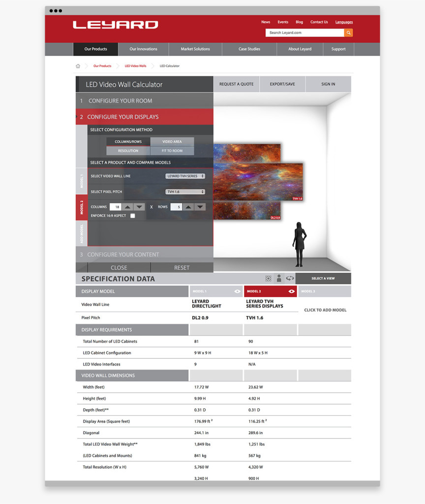Click Our Products breadcrumb link
This screenshot has width=425, height=504.
(102, 66)
